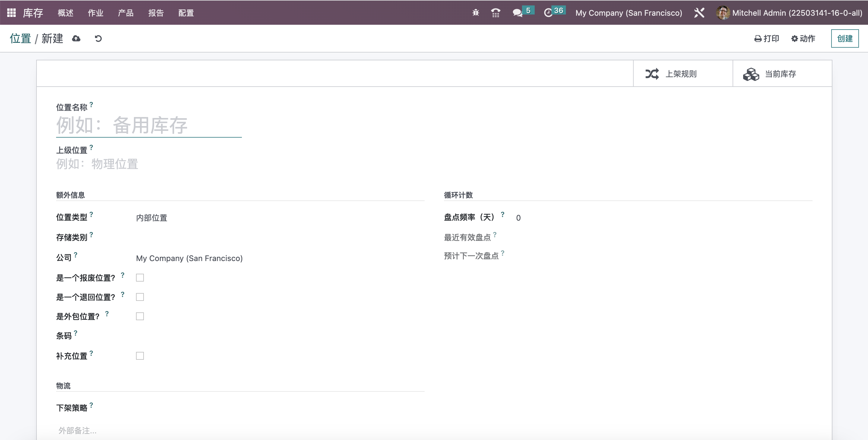Open the 作业 menu

tap(95, 13)
